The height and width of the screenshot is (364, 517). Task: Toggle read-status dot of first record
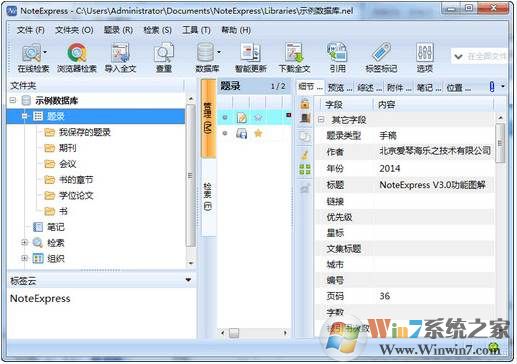tap(225, 117)
